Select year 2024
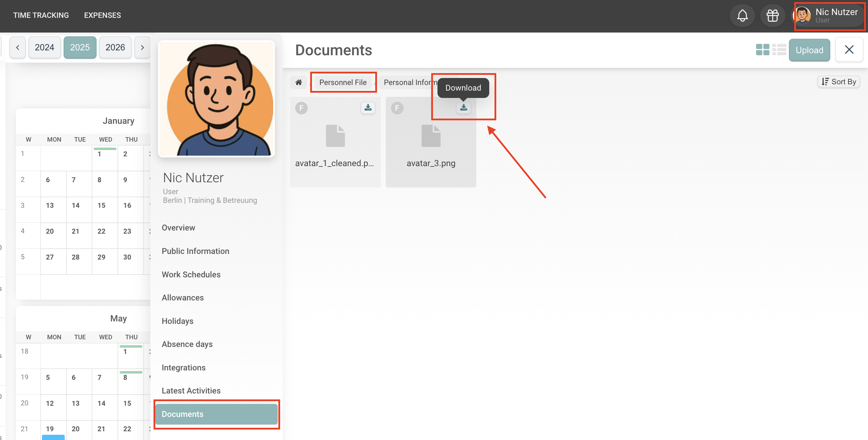 click(44, 47)
